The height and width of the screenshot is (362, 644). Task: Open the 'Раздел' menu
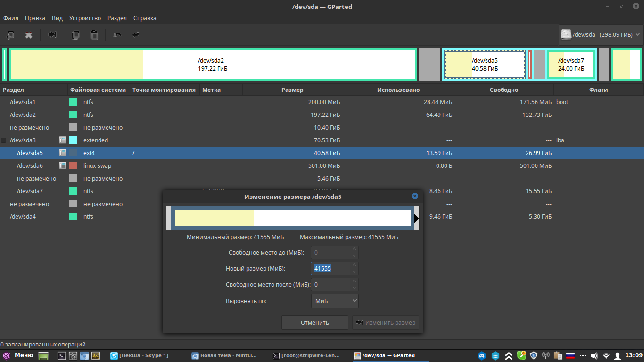tap(117, 18)
